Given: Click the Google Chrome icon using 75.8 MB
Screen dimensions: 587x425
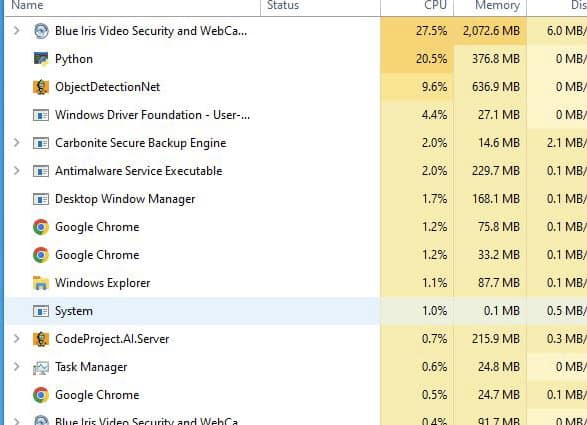Looking at the screenshot, I should pyautogui.click(x=41, y=227).
